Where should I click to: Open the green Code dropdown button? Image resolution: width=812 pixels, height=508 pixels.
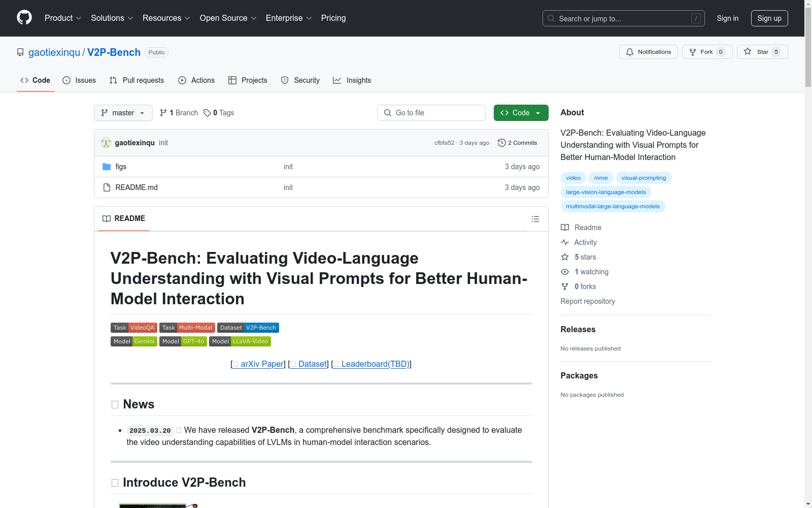[521, 113]
